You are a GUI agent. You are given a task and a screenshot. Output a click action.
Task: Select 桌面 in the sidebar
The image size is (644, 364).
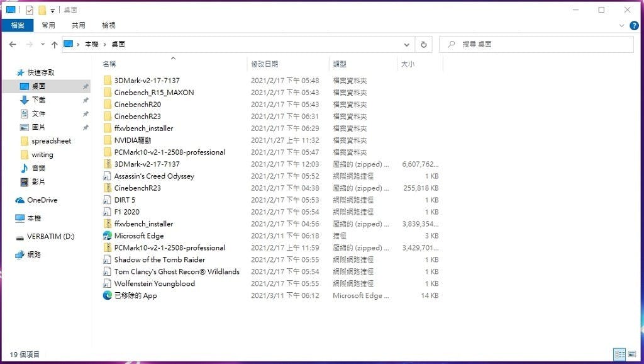(38, 86)
